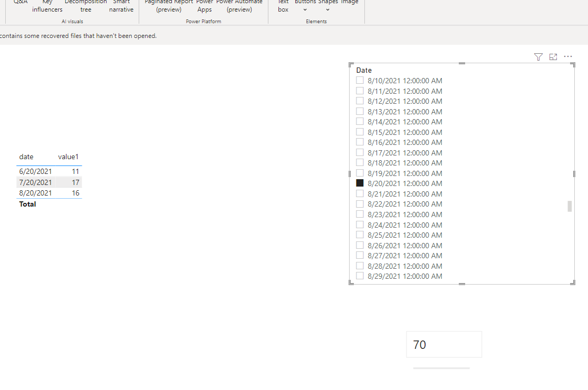Image resolution: width=588 pixels, height=390 pixels.
Task: Check the 8/13/2021 date checkbox
Action: point(360,111)
